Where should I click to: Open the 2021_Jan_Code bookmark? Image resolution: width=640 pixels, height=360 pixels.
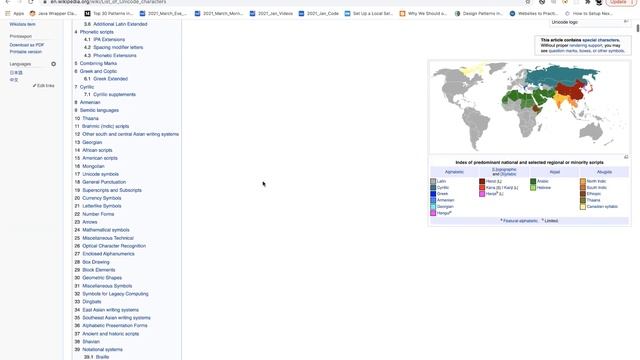click(x=319, y=13)
